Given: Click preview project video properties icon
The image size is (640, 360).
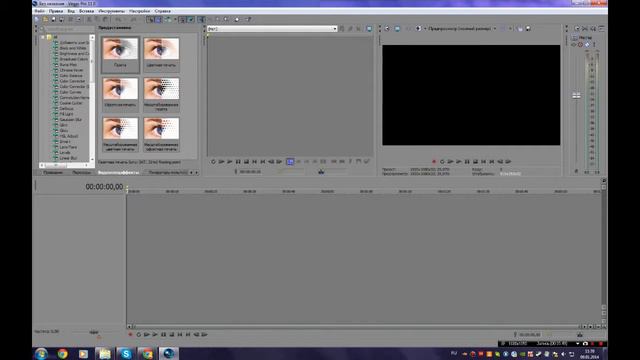Looking at the screenshot, I should tap(387, 29).
